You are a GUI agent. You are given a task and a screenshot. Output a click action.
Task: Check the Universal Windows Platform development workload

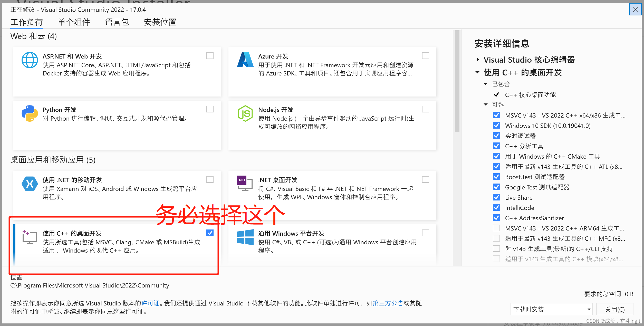tap(426, 233)
